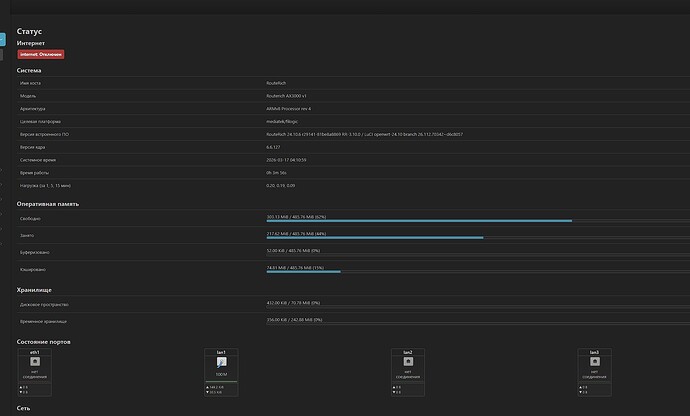Click the 'Модель' row label
Screen dimensions: 690x416
pyautogui.click(x=28, y=96)
